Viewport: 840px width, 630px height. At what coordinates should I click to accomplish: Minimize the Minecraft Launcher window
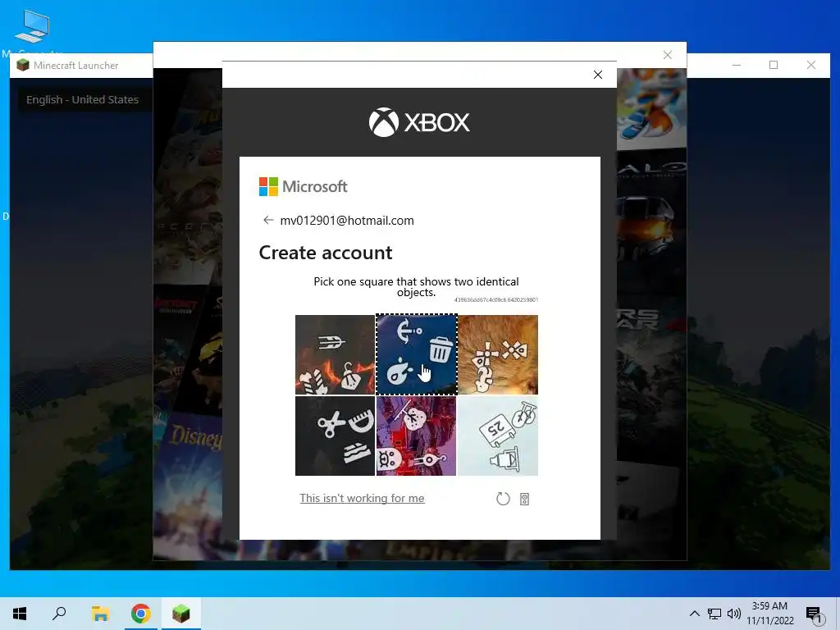pyautogui.click(x=737, y=65)
